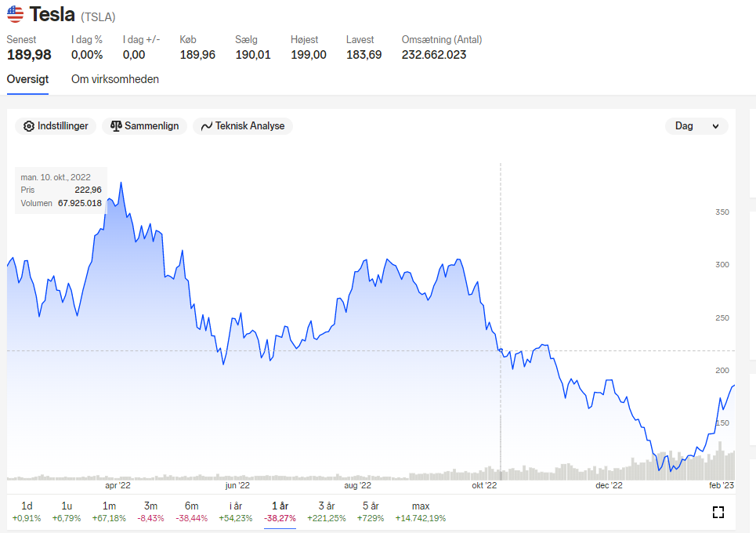The width and height of the screenshot is (756, 533).
Task: Click the 250 price axis label
Action: point(722,318)
